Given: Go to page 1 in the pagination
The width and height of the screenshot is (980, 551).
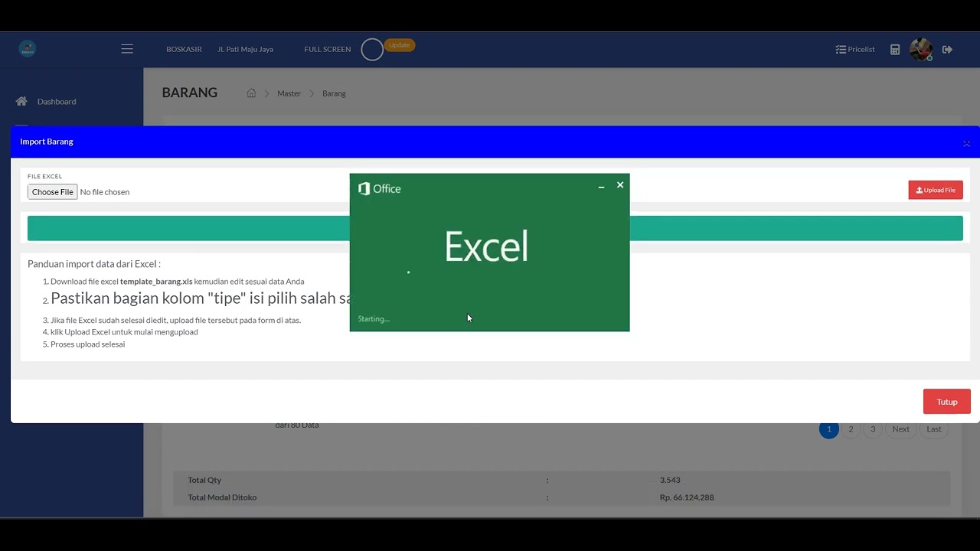Looking at the screenshot, I should [828, 429].
